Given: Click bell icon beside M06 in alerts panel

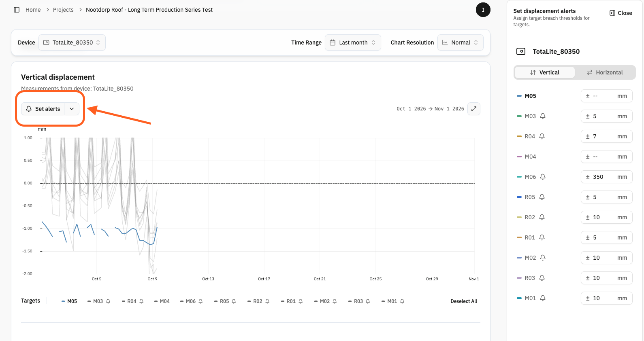Looking at the screenshot, I should coord(543,177).
